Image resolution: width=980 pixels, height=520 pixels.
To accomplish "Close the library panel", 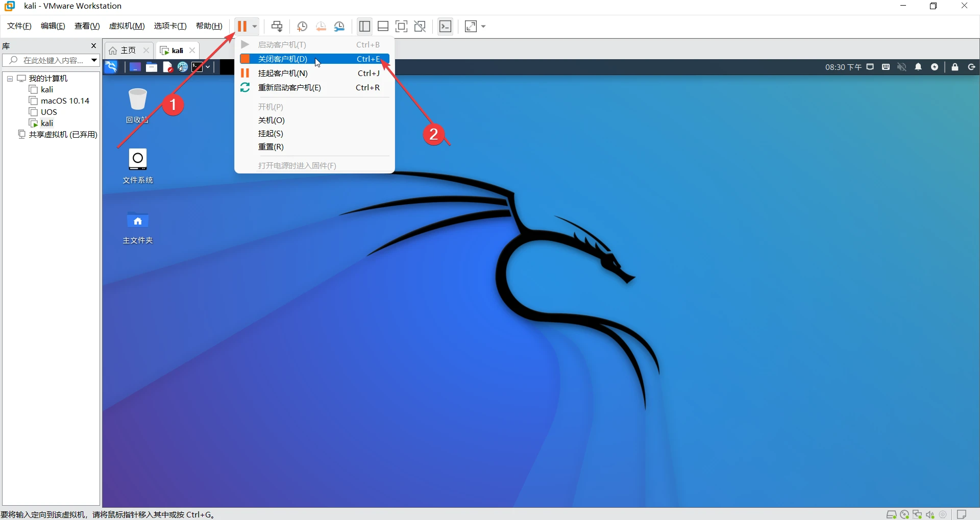I will pos(93,46).
